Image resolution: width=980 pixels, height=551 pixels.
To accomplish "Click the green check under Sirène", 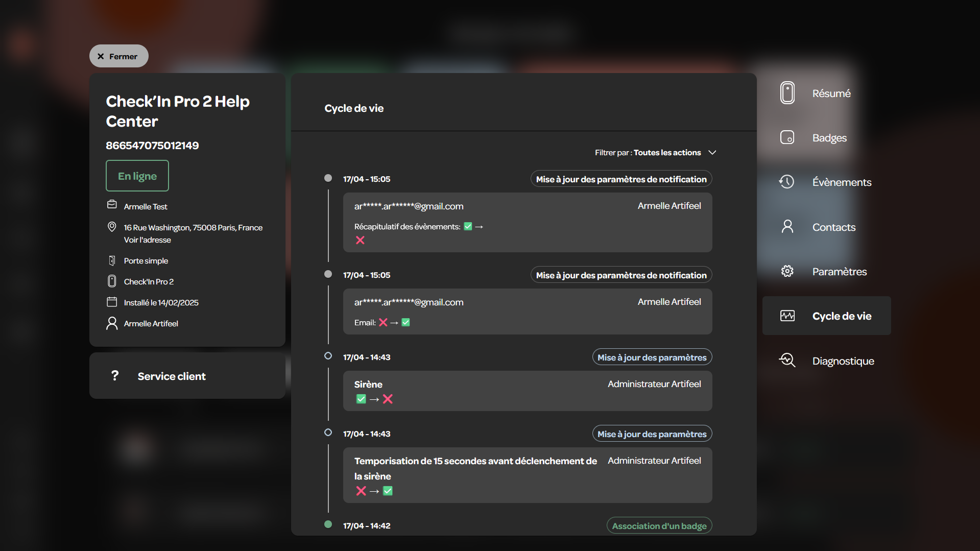I will pos(361,399).
